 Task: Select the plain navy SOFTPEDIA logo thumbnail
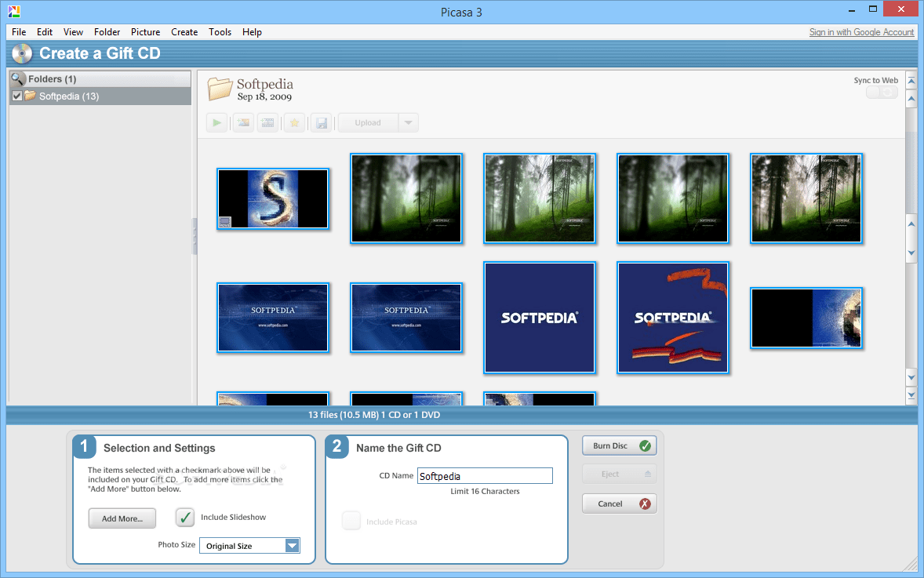tap(539, 318)
